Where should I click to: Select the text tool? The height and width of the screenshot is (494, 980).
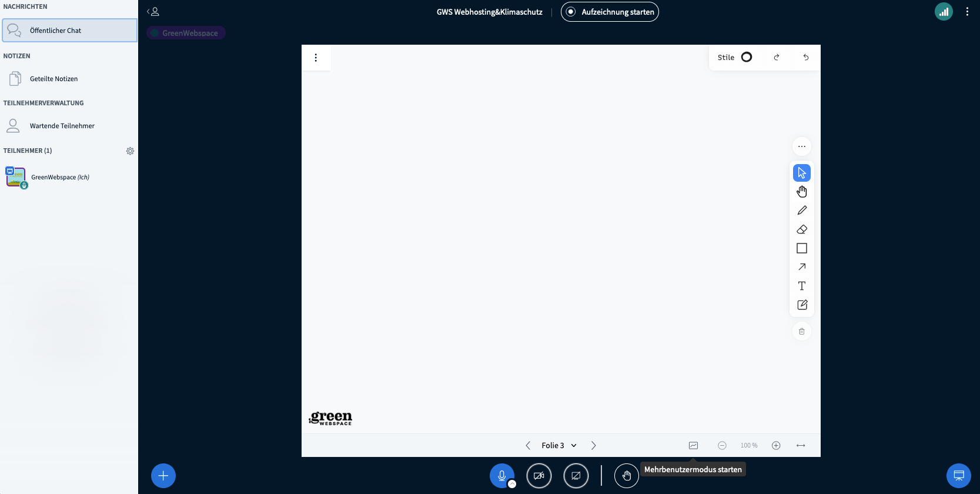[x=802, y=286]
